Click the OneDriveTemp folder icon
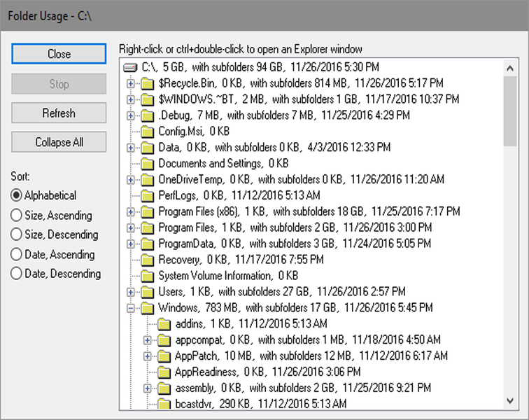Image resolution: width=529 pixels, height=420 pixels. tap(147, 180)
